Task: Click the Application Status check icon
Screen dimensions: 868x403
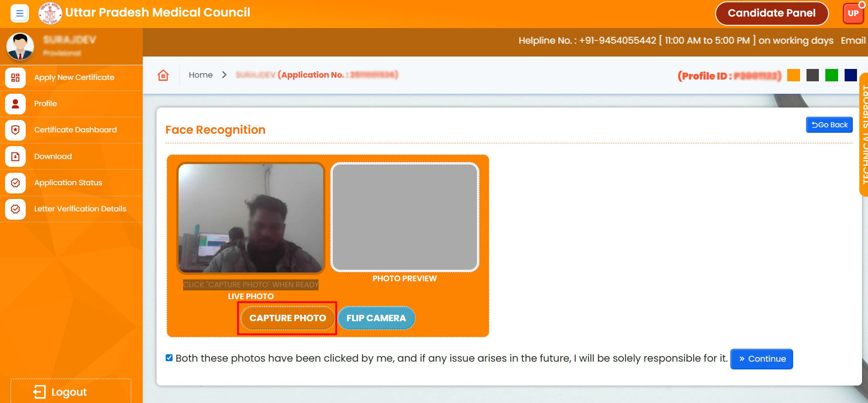Action: click(15, 183)
